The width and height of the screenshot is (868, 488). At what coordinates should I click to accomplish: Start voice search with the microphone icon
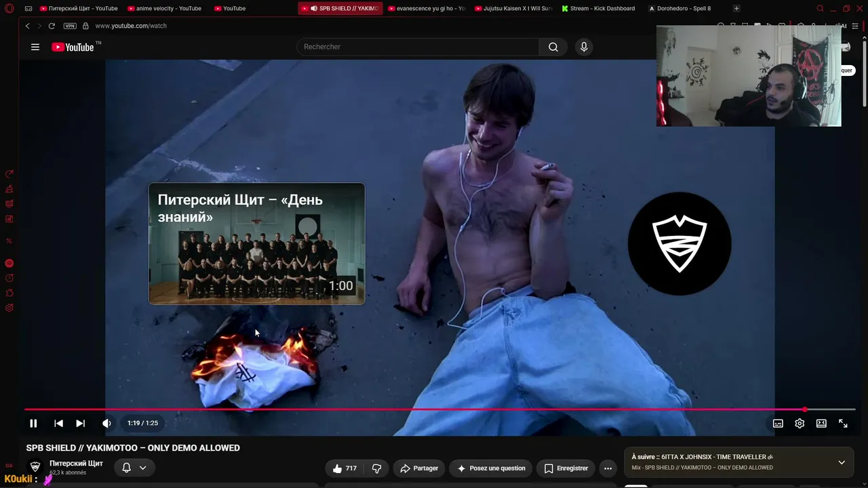584,47
